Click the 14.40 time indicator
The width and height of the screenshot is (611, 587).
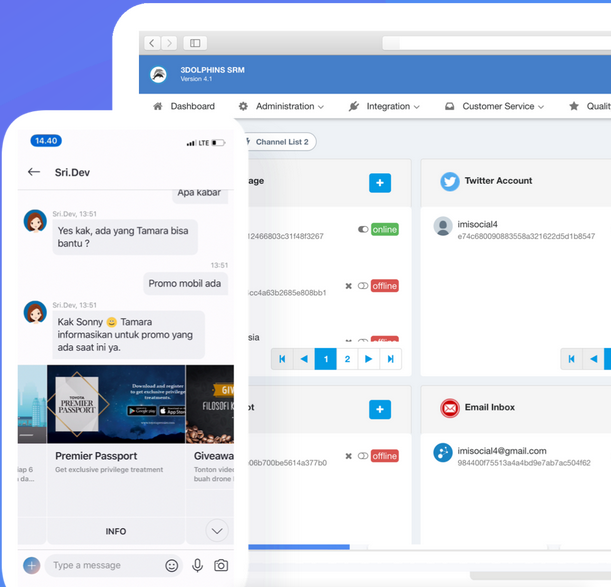46,141
